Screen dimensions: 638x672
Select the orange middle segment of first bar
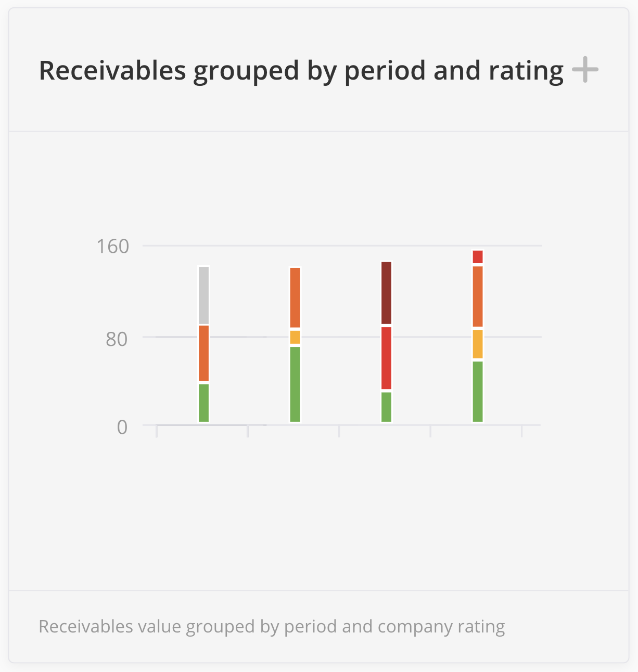click(203, 353)
